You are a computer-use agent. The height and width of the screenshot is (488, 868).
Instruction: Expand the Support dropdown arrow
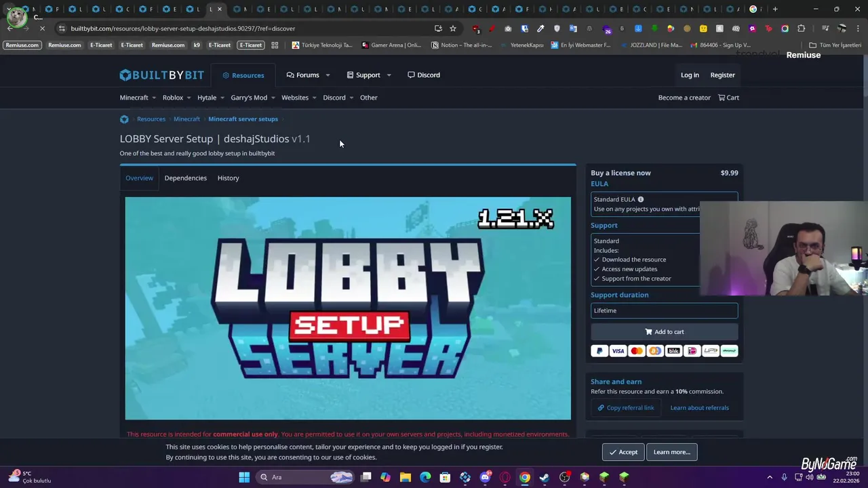click(389, 75)
